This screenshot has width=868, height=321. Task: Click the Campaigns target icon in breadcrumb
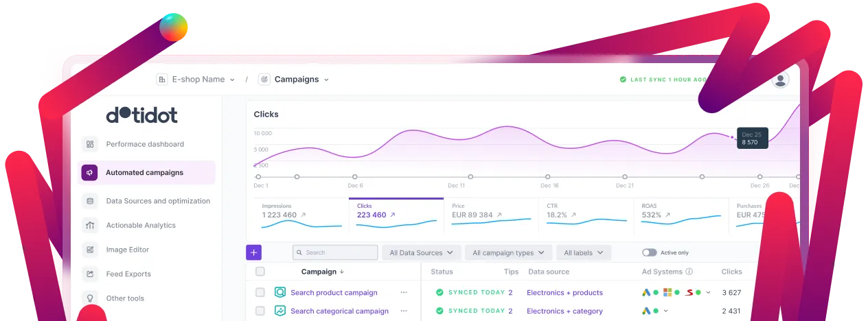pos(264,80)
